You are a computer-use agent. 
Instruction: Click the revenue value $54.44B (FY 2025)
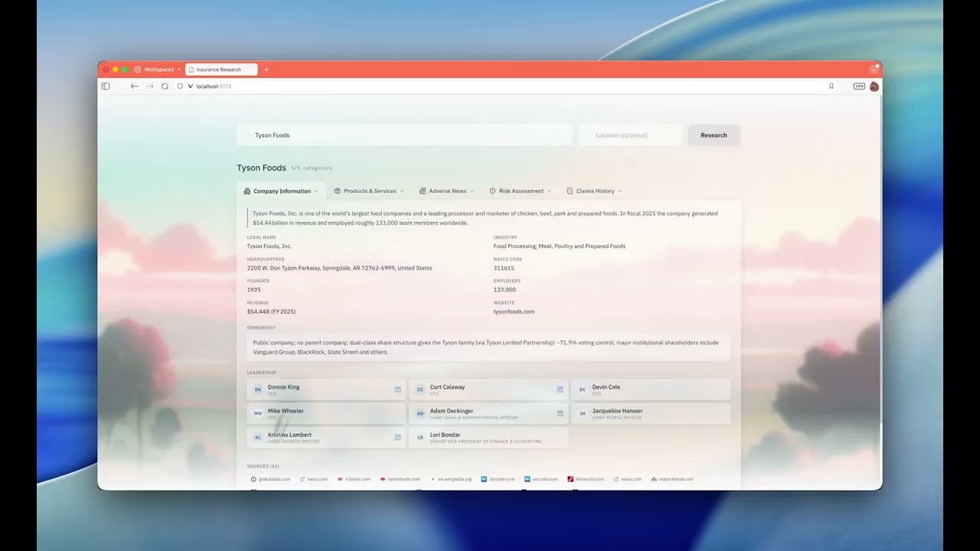click(271, 311)
